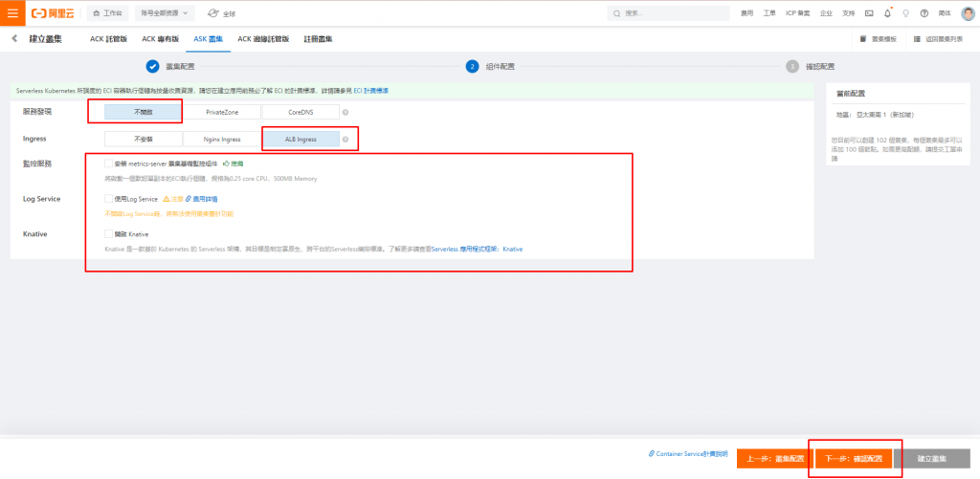Open the 费用 billing menu
The width and height of the screenshot is (980, 479).
[x=746, y=13]
